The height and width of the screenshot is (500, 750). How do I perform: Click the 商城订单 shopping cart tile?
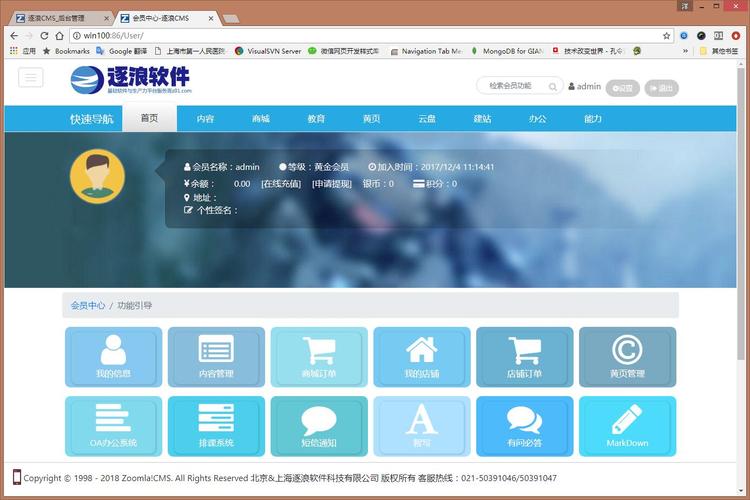(319, 357)
